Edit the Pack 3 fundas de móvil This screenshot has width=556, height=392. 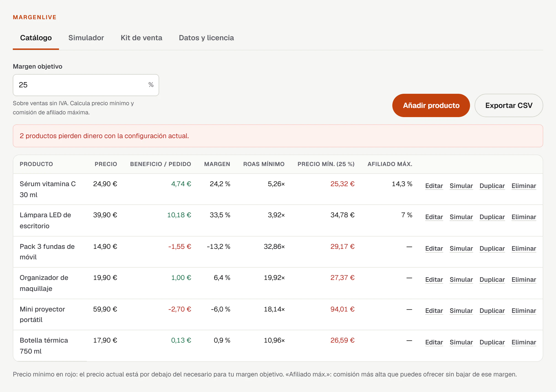(434, 248)
